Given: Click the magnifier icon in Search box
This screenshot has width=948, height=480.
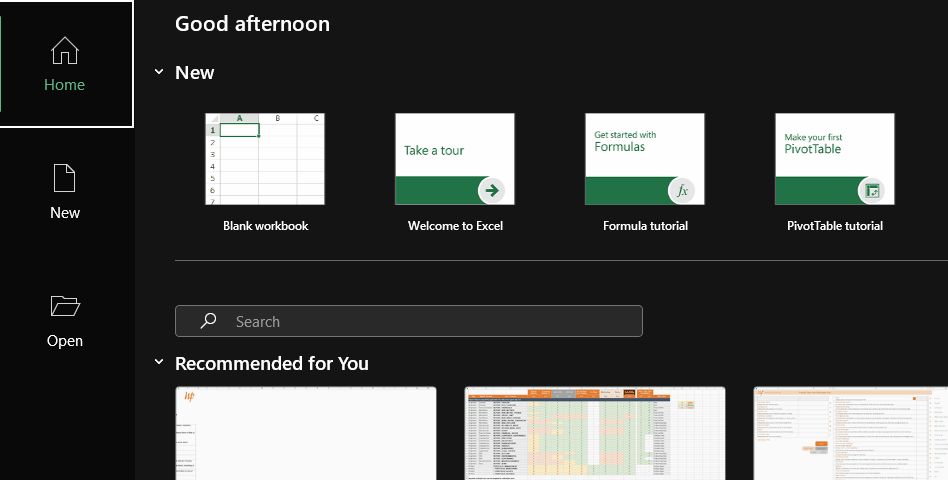Looking at the screenshot, I should (208, 321).
